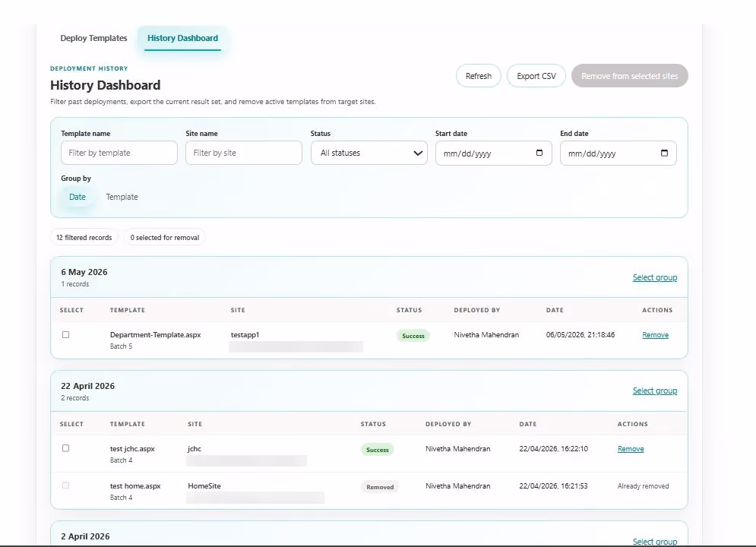Click the 22 April 2026 group heading
The height and width of the screenshot is (547, 756).
pos(87,386)
